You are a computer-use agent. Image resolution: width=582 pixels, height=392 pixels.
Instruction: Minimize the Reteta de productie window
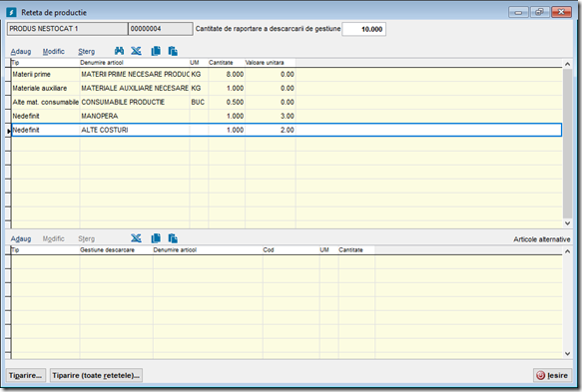(x=518, y=12)
